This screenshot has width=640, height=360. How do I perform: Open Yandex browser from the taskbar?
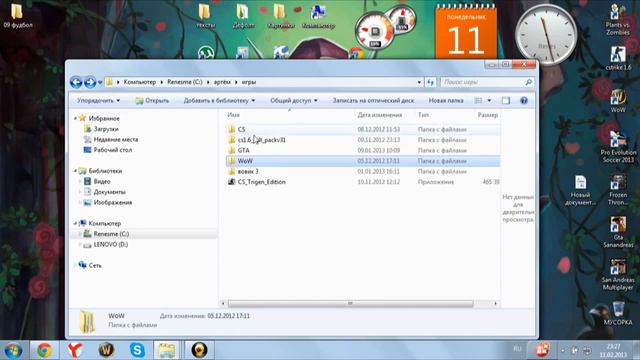tap(75, 350)
